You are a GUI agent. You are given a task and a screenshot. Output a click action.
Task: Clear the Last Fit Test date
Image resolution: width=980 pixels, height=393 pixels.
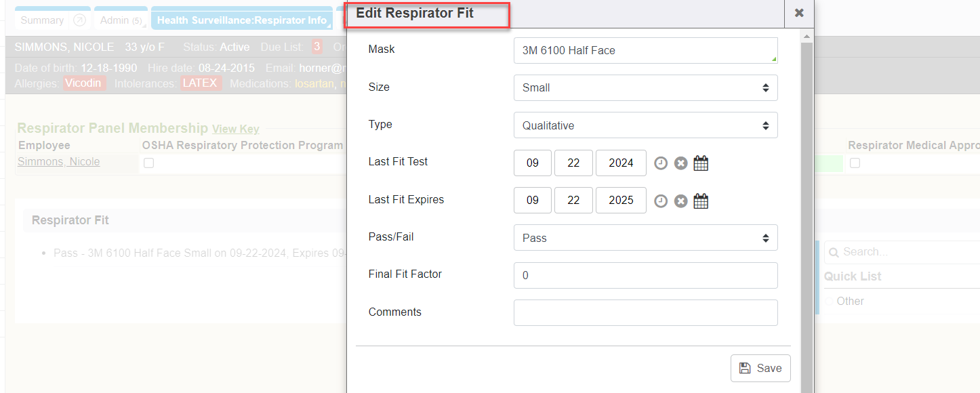681,163
